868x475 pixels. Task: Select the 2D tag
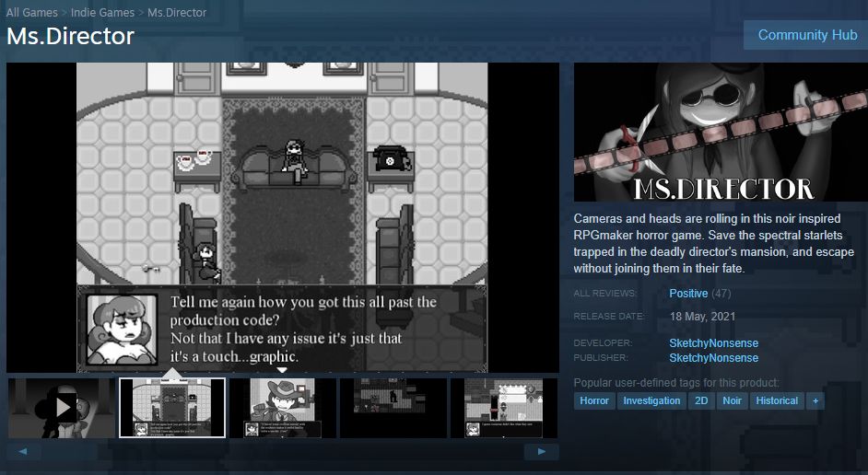701,401
